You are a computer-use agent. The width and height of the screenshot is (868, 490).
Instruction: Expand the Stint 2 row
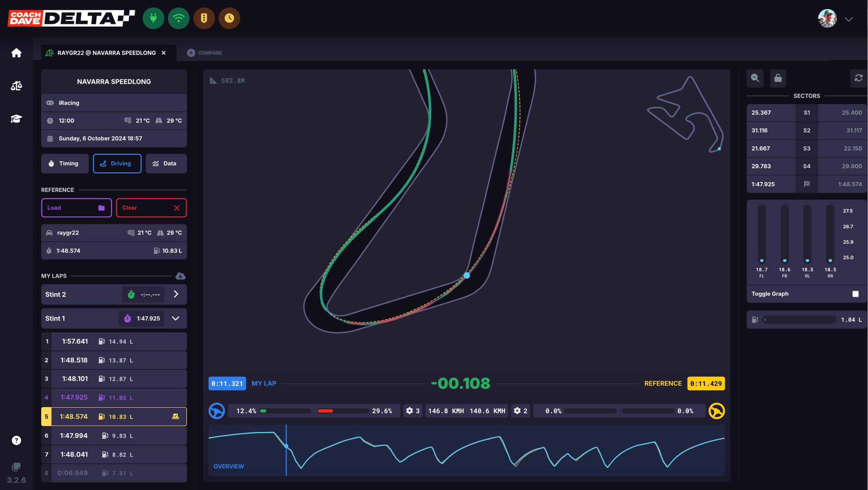tap(176, 294)
